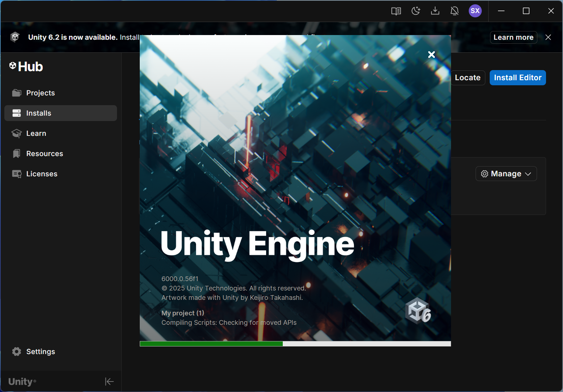Open the downloads icon in title bar
This screenshot has width=563, height=392.
point(435,11)
